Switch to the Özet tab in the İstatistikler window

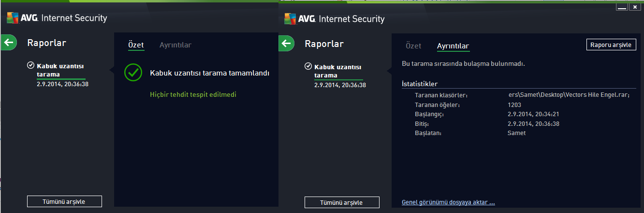(413, 46)
